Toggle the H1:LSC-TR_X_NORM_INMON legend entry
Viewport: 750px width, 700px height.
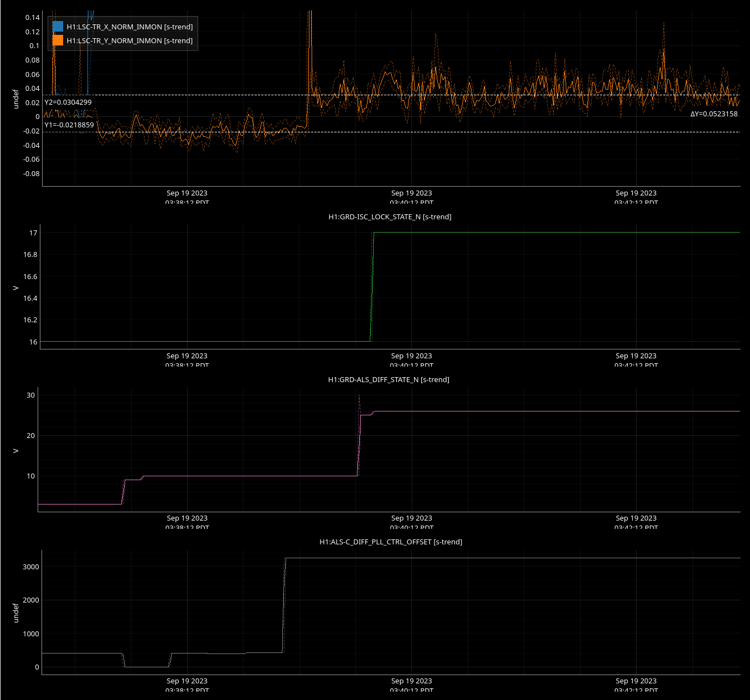pos(122,27)
